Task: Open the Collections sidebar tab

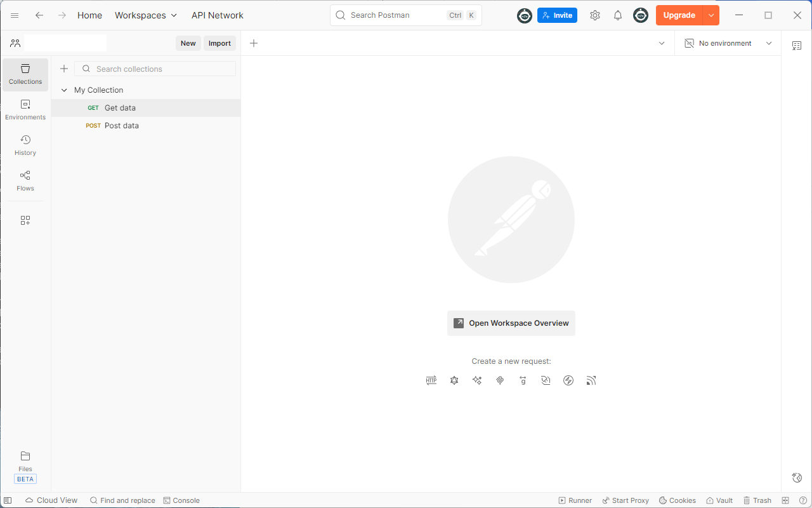Action: pos(25,74)
